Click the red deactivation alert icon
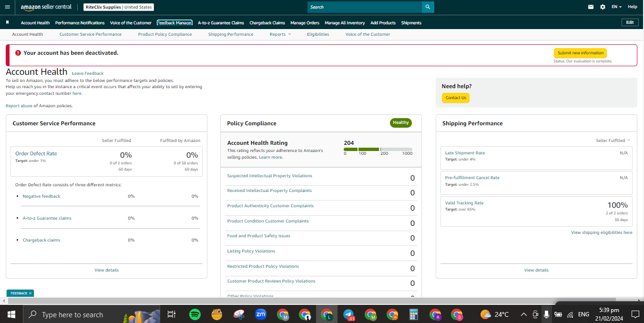 [x=18, y=53]
